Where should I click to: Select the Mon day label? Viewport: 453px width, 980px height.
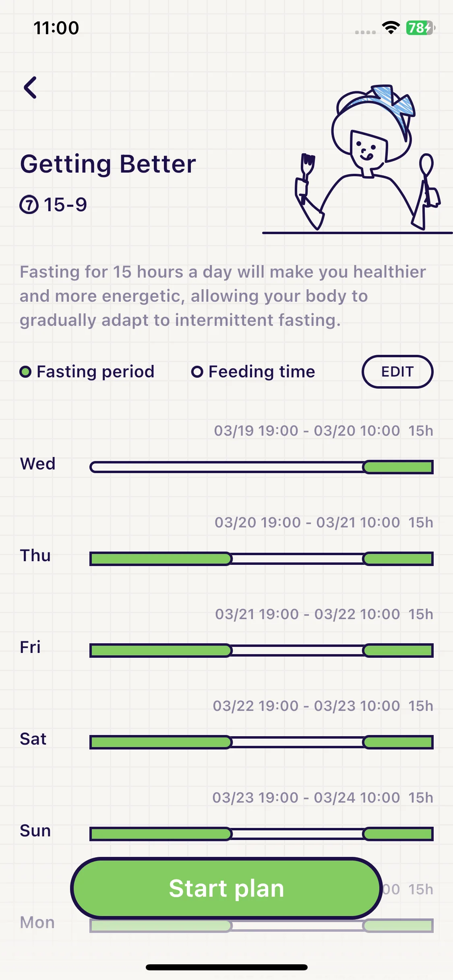coord(37,922)
